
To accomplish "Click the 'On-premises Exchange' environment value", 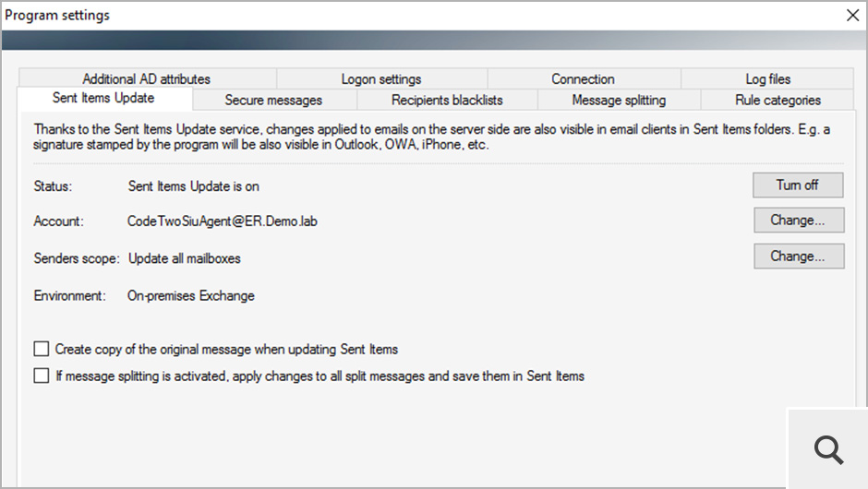I will (x=191, y=295).
